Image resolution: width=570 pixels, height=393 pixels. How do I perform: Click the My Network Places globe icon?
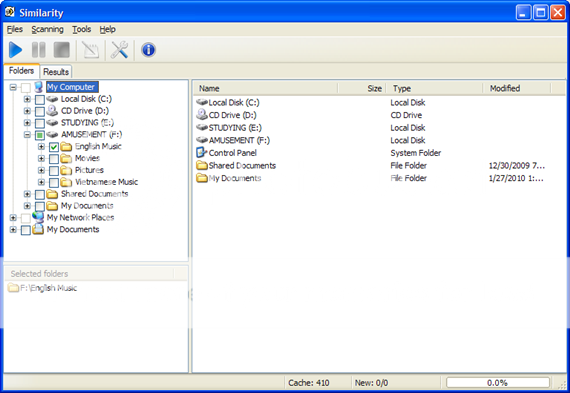38,217
